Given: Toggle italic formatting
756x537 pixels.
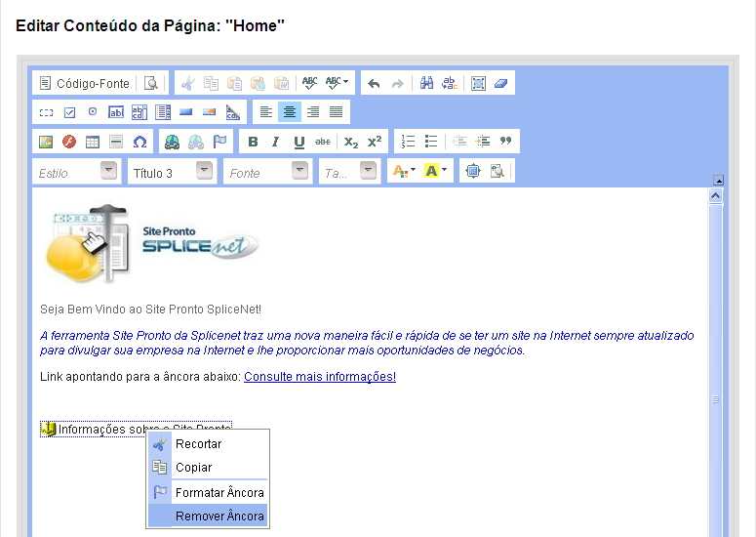Looking at the screenshot, I should coord(275,142).
